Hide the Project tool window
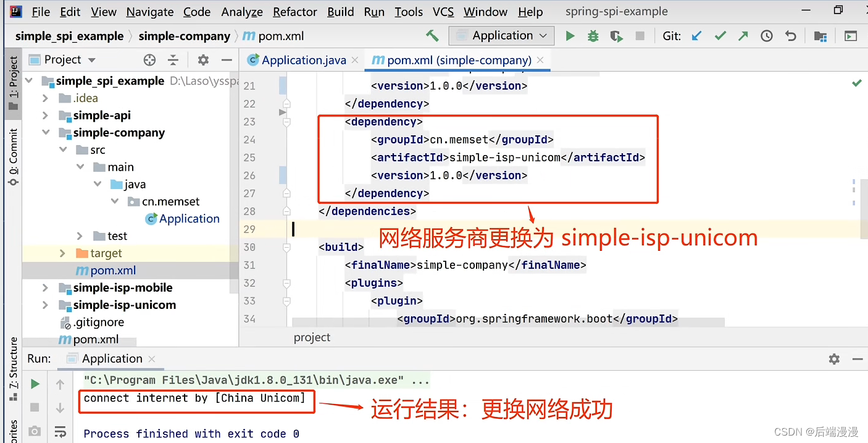Screen dimensions: 868x443 click(x=227, y=60)
